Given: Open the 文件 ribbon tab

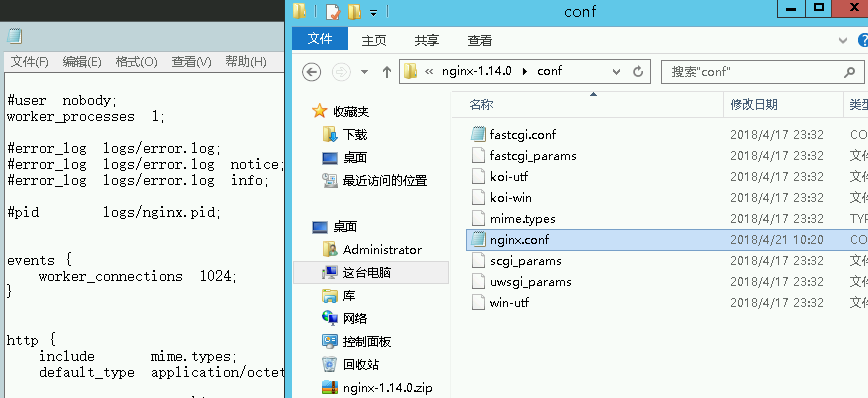Looking at the screenshot, I should click(x=320, y=39).
